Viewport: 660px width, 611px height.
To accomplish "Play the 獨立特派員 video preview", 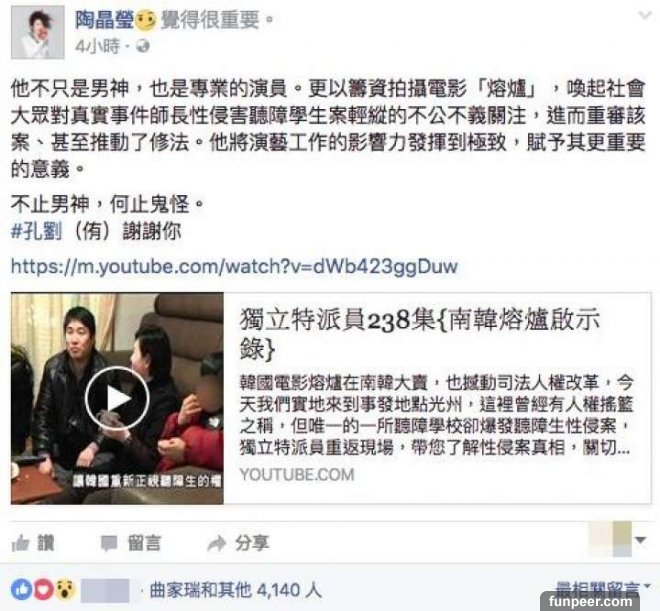I will coord(117,398).
